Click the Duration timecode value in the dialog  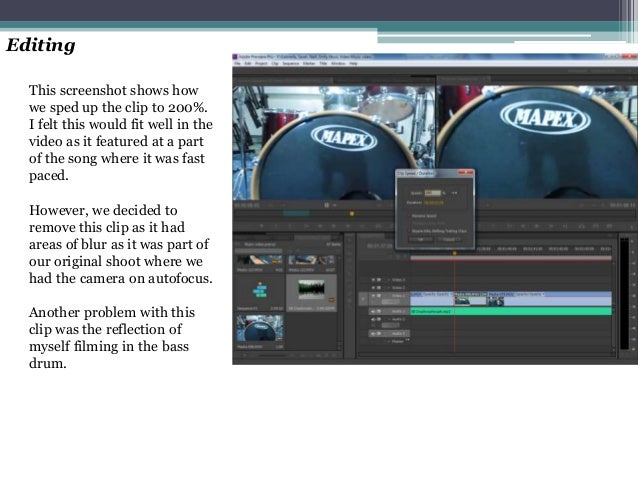coord(434,202)
